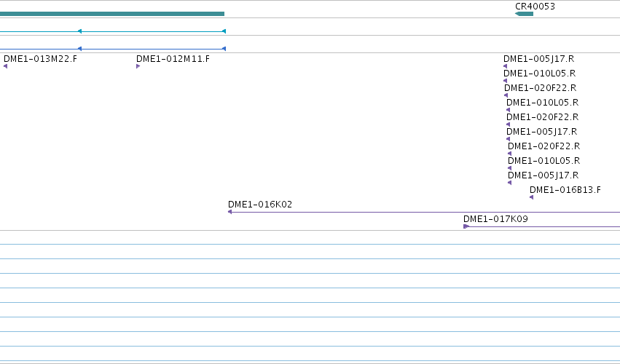This screenshot has height=364, width=620.
Task: Click the arrowhead starting the DME1-016K02 line
Action: 229,212
